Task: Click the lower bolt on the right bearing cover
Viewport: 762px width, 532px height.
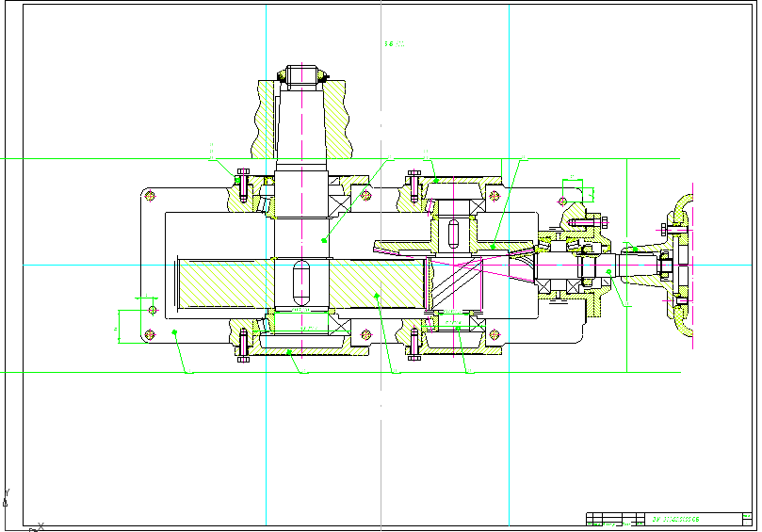Action: [413, 343]
